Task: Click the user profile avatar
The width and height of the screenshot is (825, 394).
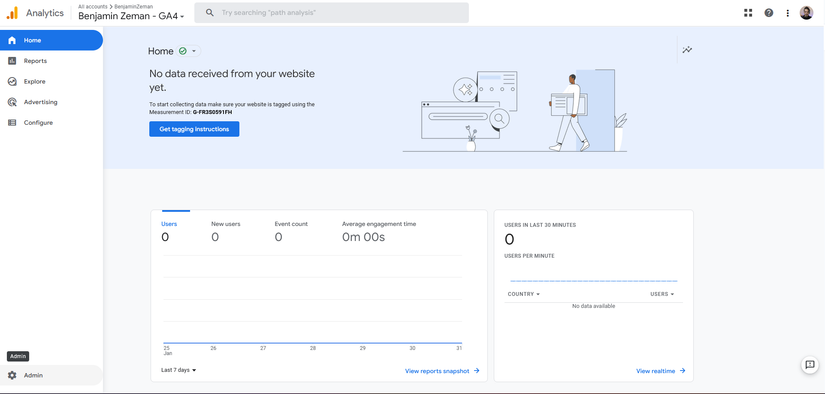Action: [x=806, y=13]
